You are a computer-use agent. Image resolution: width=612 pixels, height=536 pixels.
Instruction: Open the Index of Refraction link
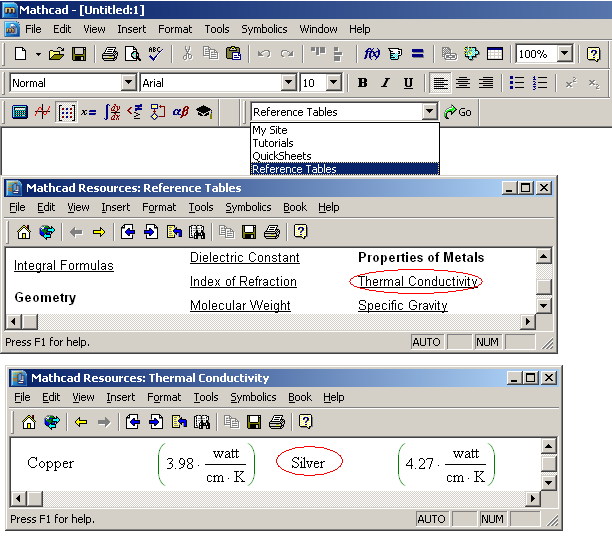[x=243, y=281]
